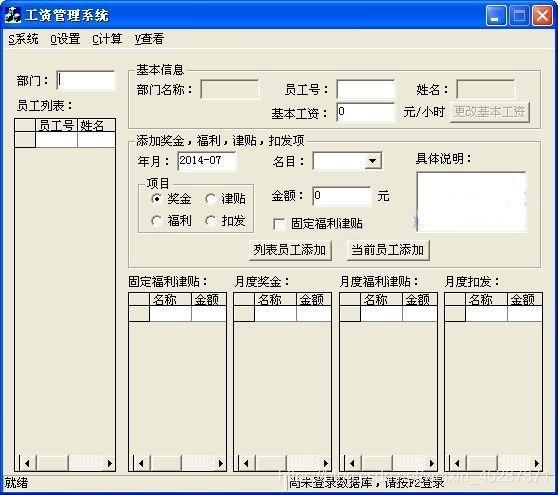Open the C计算 menu
This screenshot has height=495, width=558.
(107, 39)
